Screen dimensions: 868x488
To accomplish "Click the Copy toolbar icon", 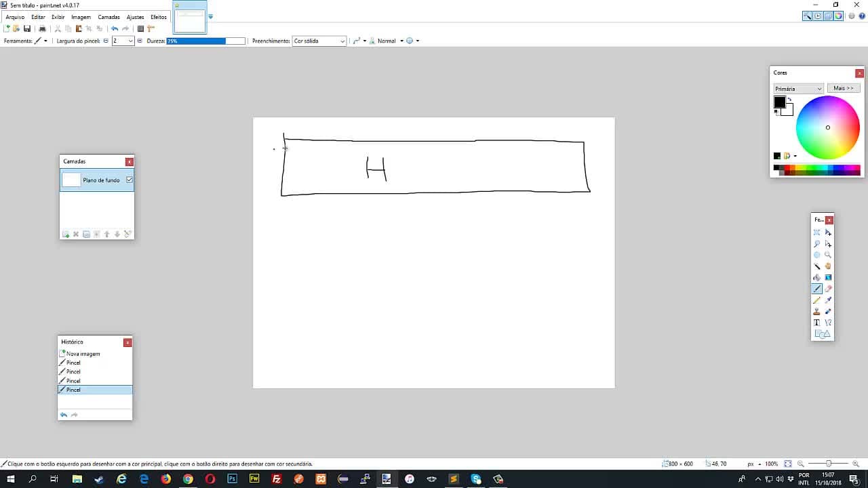I will click(x=68, y=28).
